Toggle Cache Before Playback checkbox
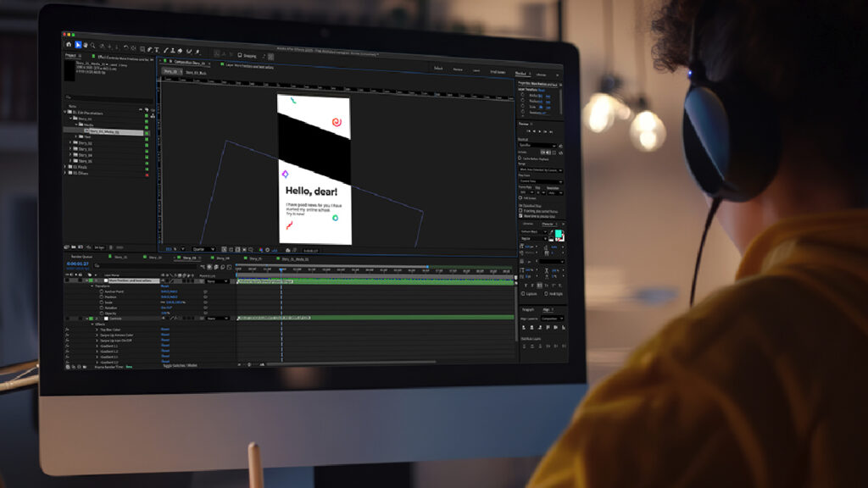This screenshot has height=488, width=868. pyautogui.click(x=520, y=158)
